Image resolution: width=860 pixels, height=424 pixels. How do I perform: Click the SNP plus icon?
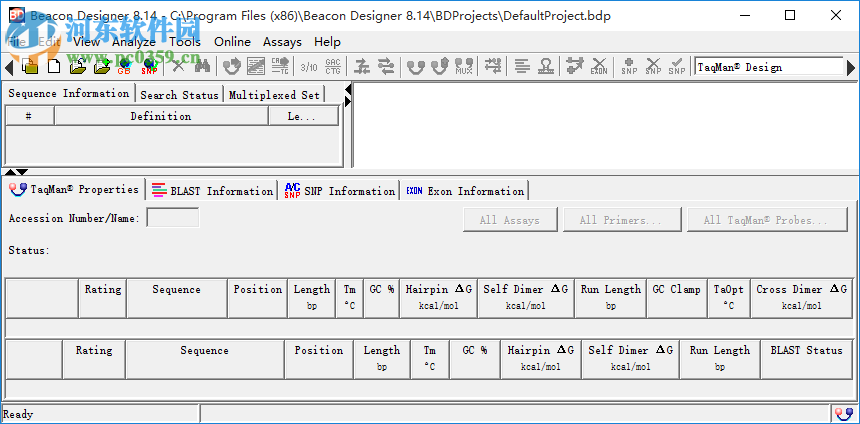point(629,67)
